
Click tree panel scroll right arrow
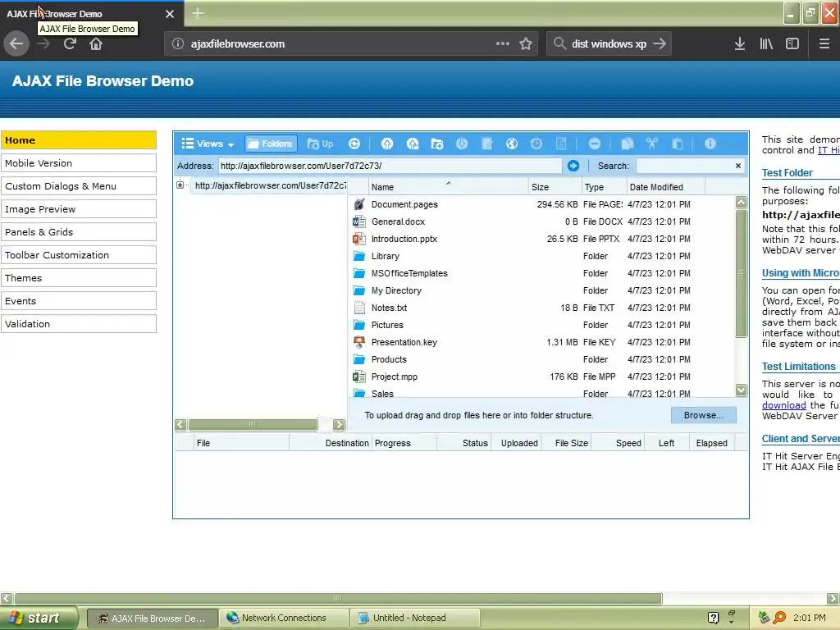tap(339, 425)
